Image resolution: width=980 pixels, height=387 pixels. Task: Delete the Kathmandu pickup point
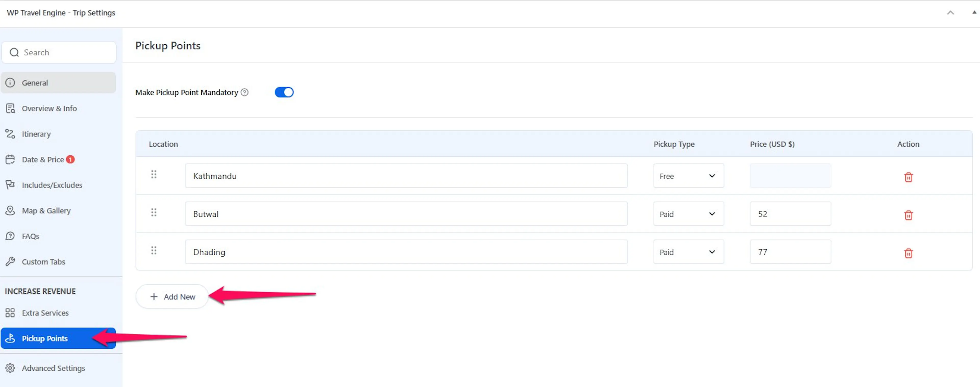click(908, 177)
